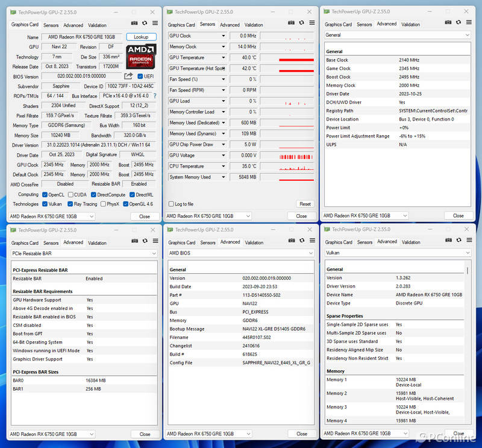Viewport: 482px width, 448px height.
Task: Click the refresh icon in the Vulkan window
Action: [x=458, y=241]
